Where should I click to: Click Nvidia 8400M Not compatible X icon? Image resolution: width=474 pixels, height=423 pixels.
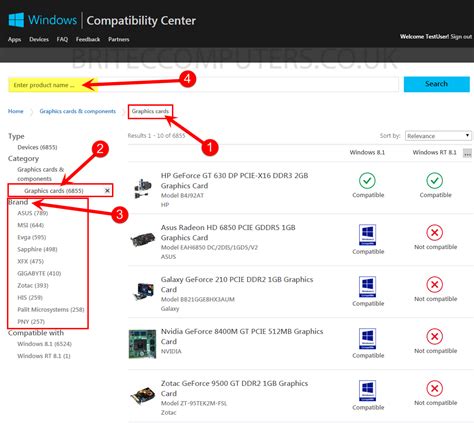[x=435, y=336]
